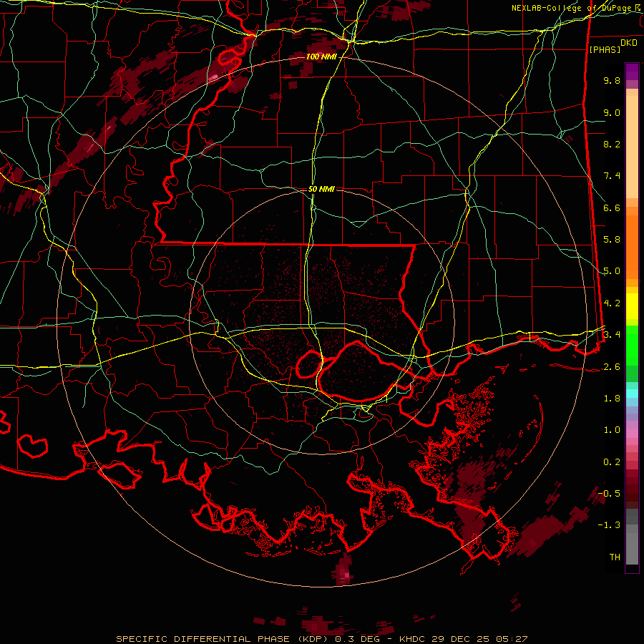The image size is (644, 644).
Task: Click the 9.0 value on the color scale
Action: 612,112
